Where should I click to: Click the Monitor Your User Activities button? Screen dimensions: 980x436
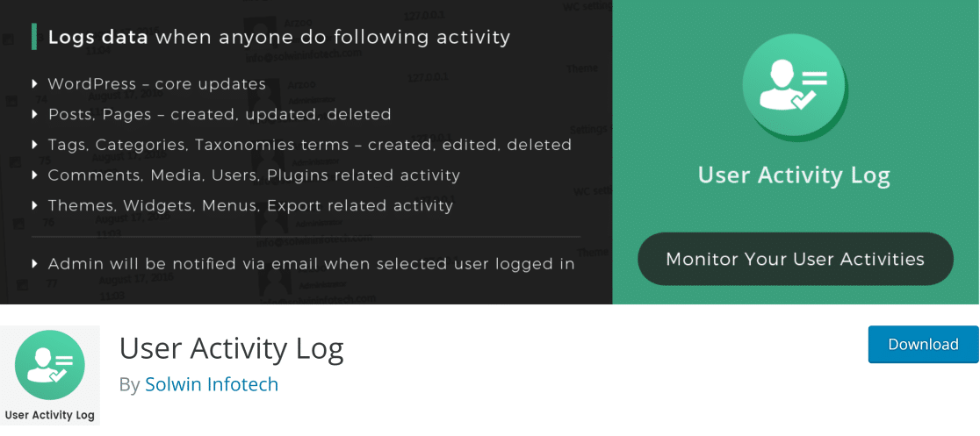tap(795, 259)
